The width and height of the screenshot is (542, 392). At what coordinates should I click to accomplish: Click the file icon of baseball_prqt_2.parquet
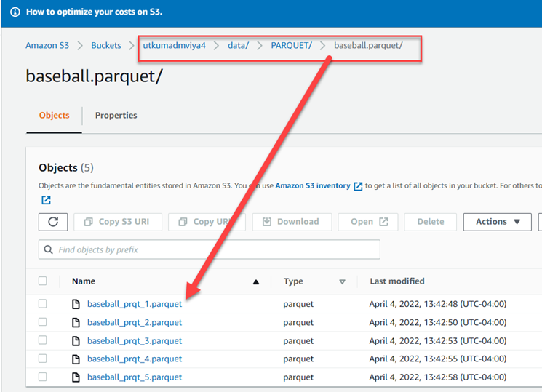[76, 322]
